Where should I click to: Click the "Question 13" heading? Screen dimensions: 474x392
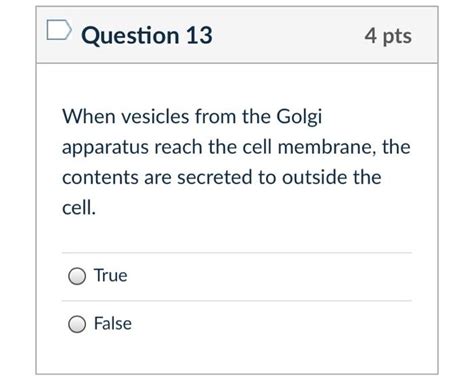147,35
